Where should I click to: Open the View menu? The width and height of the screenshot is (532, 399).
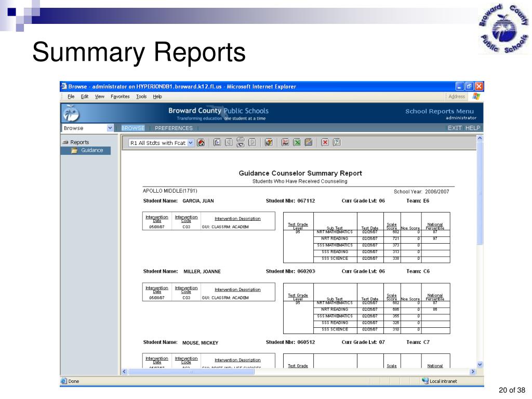click(99, 97)
